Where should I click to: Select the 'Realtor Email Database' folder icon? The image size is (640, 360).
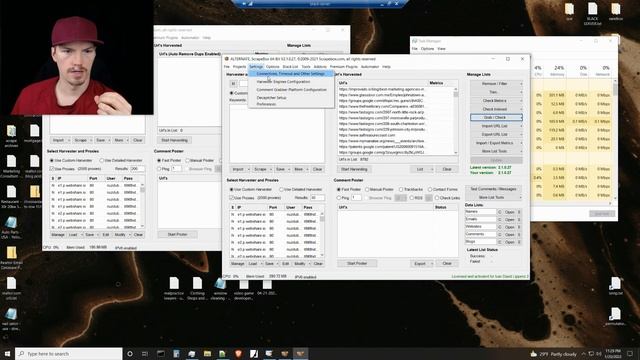pos(11,258)
